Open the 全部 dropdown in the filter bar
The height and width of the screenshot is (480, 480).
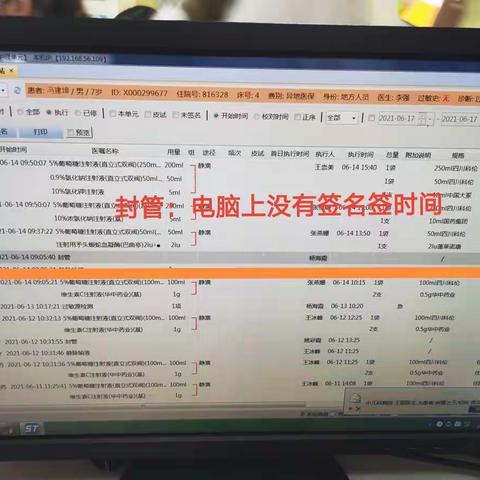[342, 118]
